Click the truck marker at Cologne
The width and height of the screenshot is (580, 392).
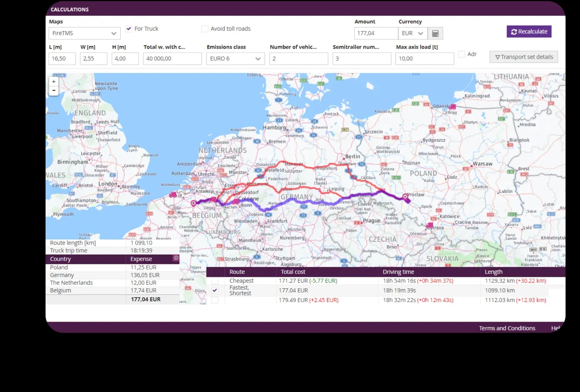[x=235, y=201]
